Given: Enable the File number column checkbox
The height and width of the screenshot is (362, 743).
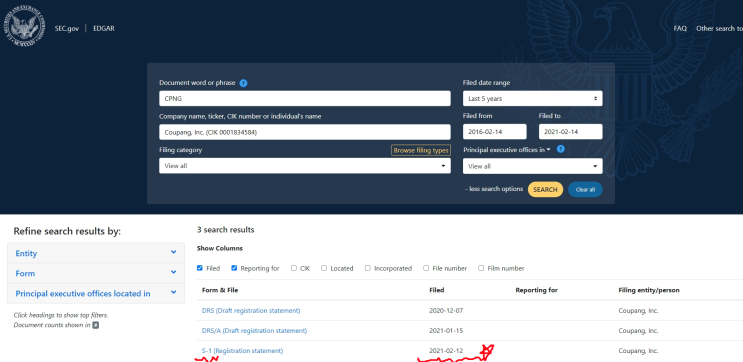Looking at the screenshot, I should pos(426,268).
